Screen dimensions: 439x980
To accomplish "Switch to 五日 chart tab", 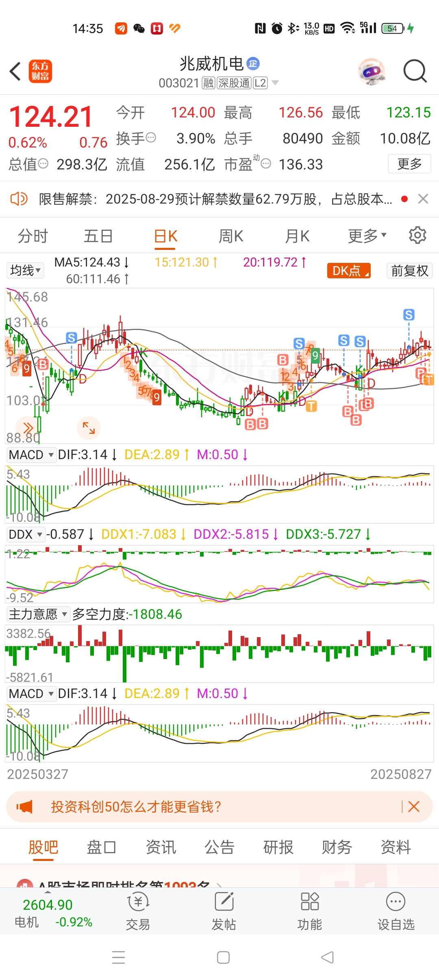I will tap(98, 236).
